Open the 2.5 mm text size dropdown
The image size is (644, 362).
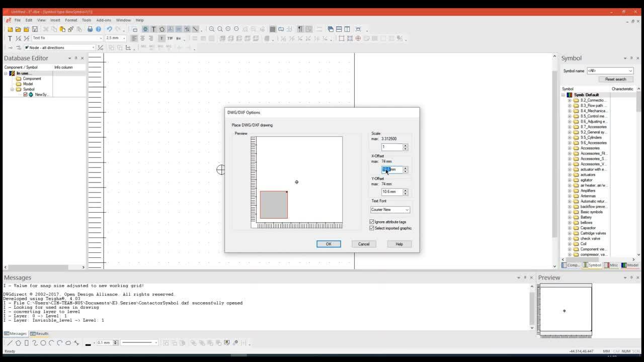coord(115,38)
